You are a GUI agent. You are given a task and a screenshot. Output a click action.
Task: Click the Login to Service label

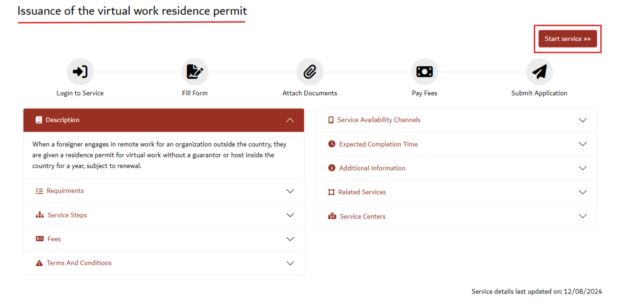click(80, 93)
